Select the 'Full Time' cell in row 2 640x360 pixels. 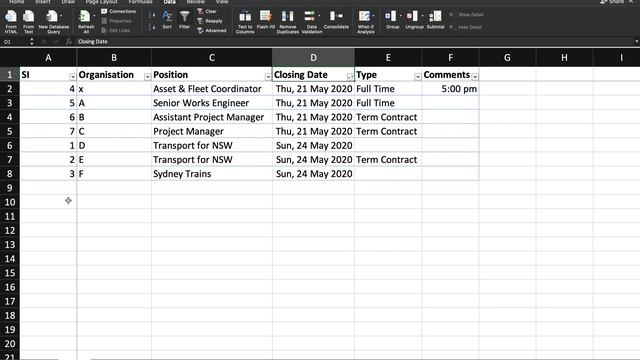(388, 89)
